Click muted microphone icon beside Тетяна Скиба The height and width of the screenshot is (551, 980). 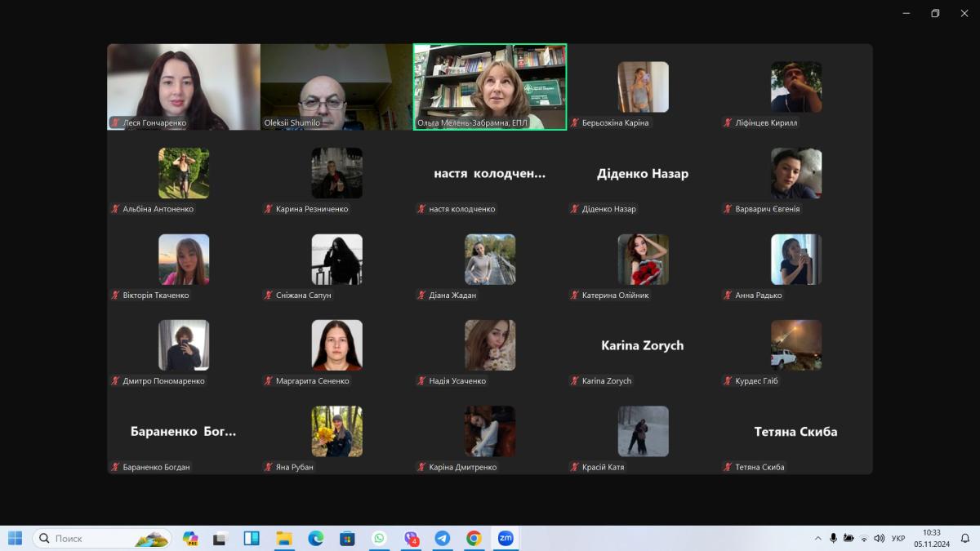[x=728, y=467]
